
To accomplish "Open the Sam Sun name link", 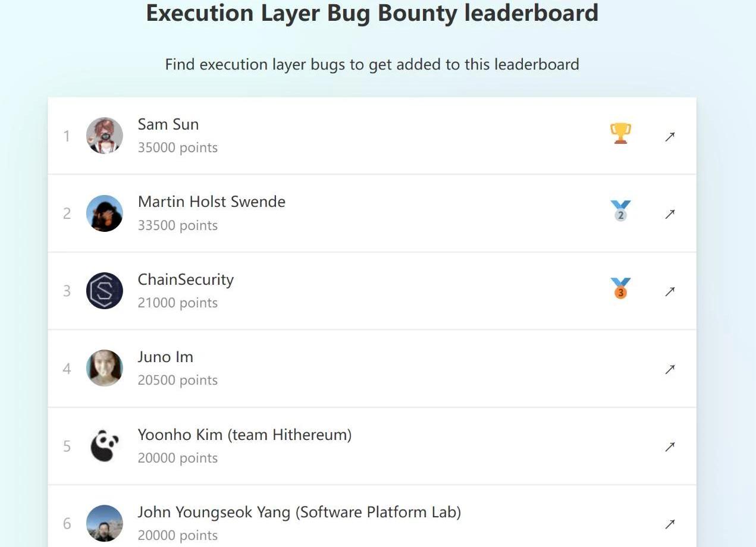I will click(x=168, y=124).
